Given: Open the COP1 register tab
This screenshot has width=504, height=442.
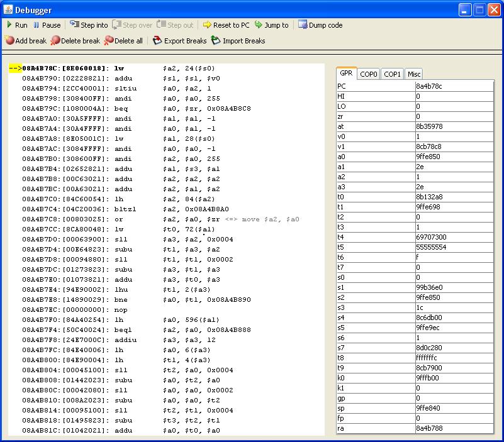Looking at the screenshot, I should (392, 74).
